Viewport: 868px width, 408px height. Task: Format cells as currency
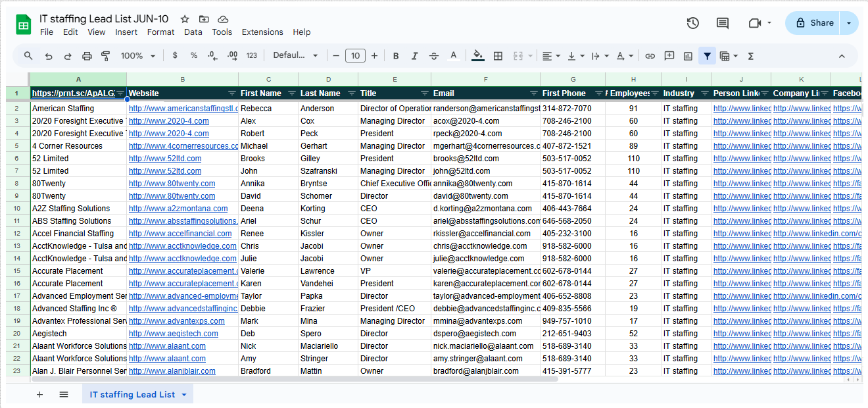coord(175,56)
